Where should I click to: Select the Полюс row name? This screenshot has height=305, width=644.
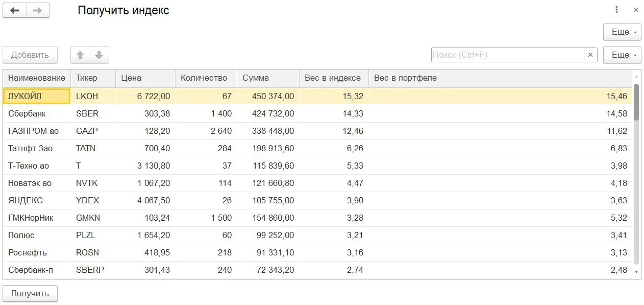(37, 235)
